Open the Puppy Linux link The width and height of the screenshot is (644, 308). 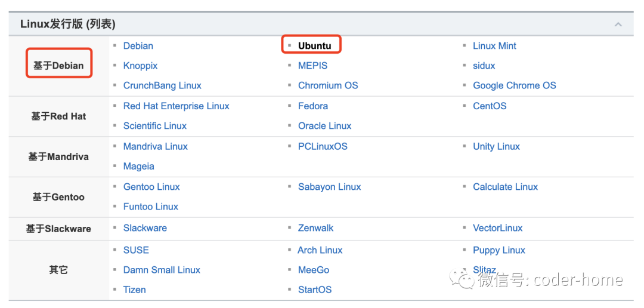point(499,250)
